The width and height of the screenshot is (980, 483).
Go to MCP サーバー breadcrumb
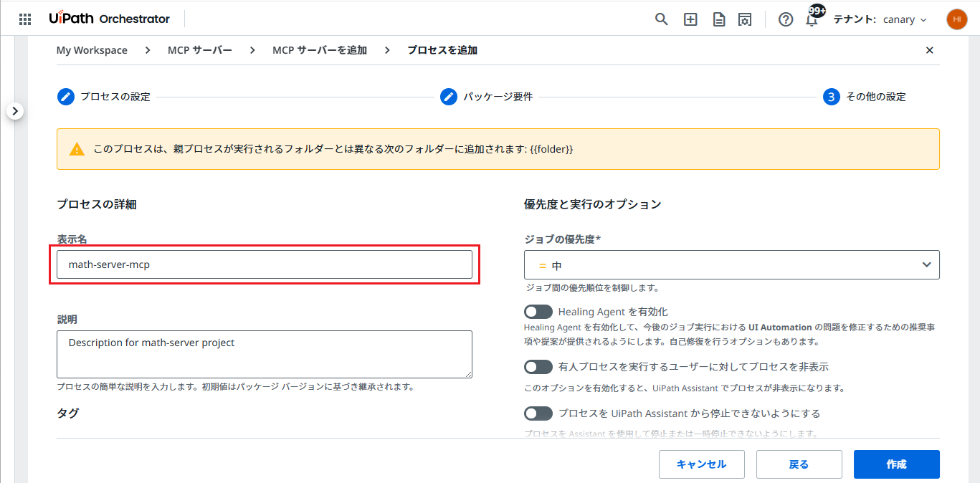point(200,50)
